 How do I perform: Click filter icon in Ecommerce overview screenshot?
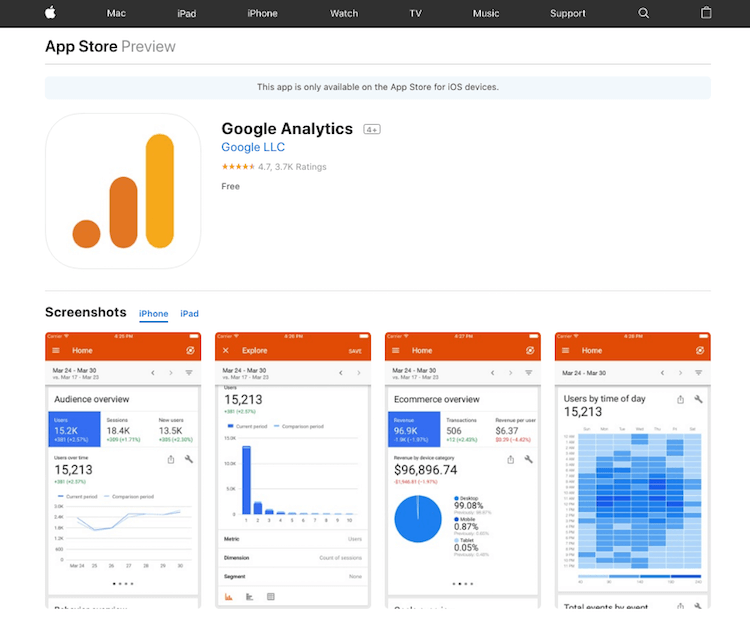click(529, 373)
